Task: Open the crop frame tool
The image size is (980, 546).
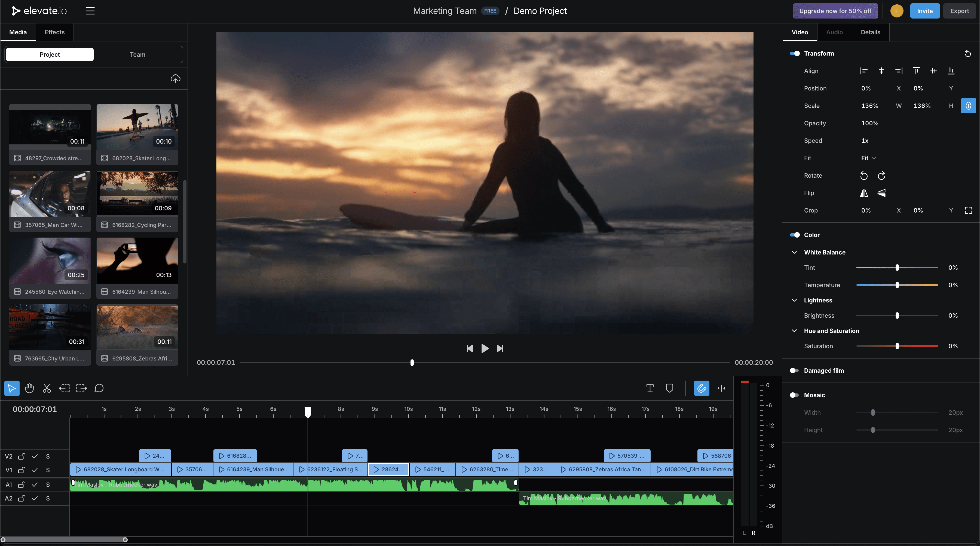Action: click(x=969, y=211)
